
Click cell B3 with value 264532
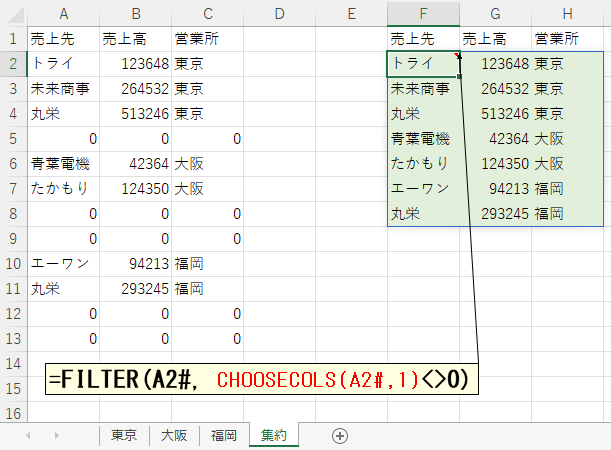(136, 89)
